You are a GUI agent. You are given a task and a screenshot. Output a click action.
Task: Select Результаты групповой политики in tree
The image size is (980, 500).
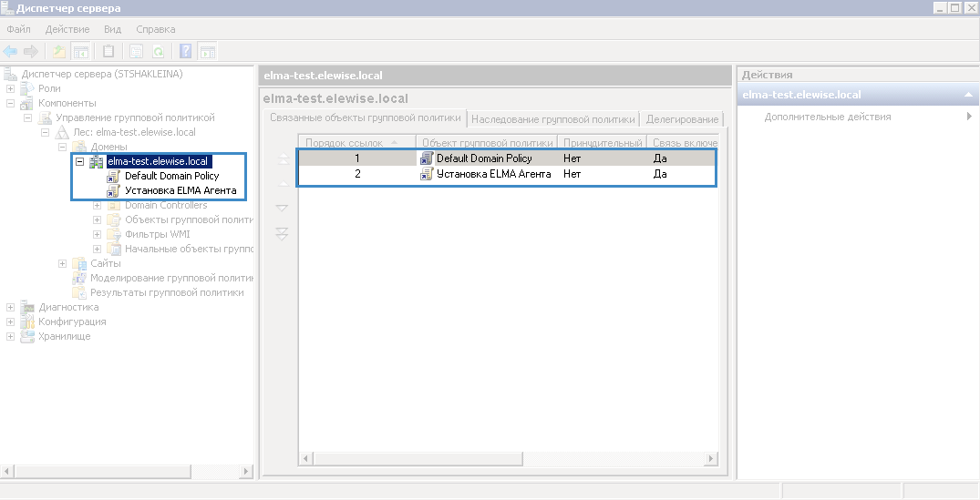click(x=167, y=292)
